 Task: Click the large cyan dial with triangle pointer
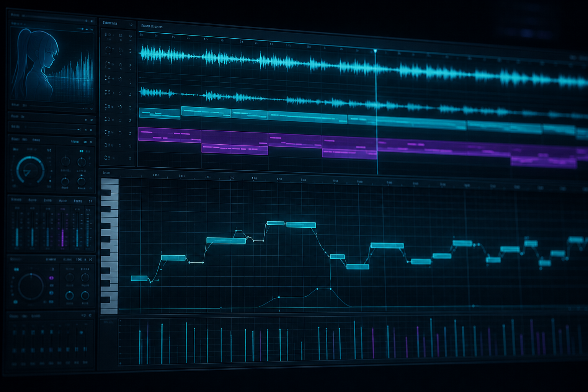pyautogui.click(x=30, y=170)
